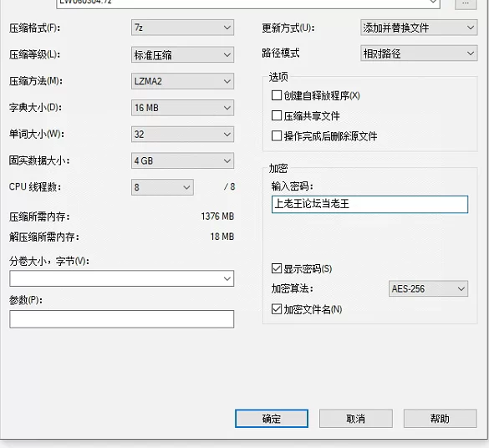Image resolution: width=489 pixels, height=448 pixels.
Task: Click the 帮助 button
Action: pos(440,419)
